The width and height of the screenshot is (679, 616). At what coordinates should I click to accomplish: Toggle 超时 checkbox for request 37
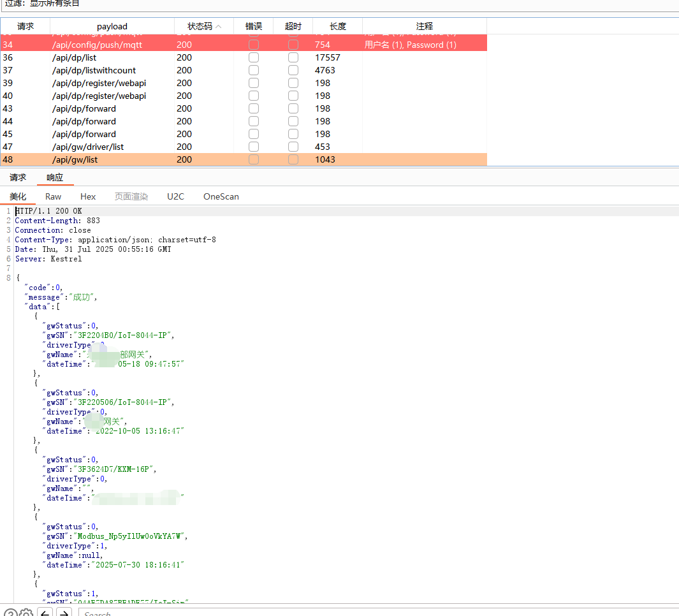pos(293,70)
